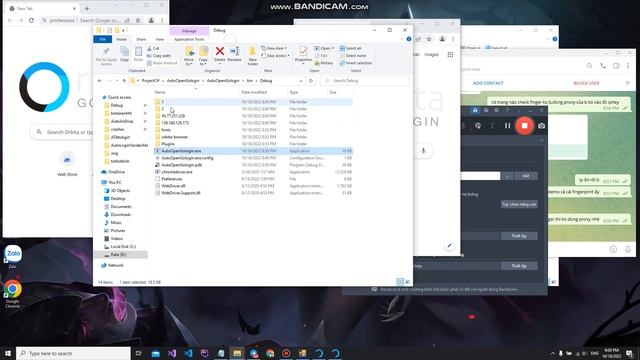Click the taskbar search box

73,353
